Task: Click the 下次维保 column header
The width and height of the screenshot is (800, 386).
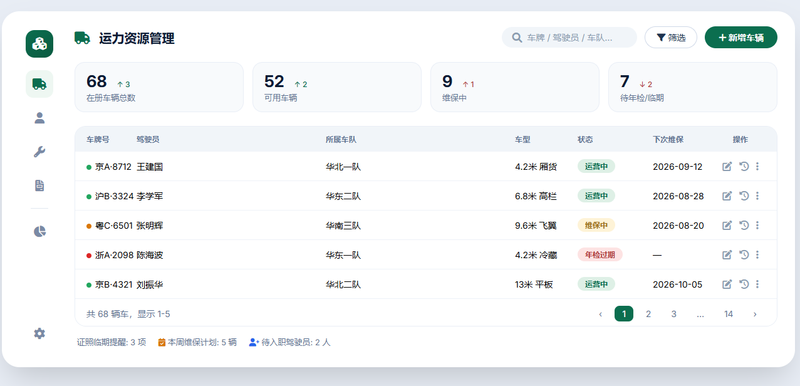Action: click(x=668, y=139)
